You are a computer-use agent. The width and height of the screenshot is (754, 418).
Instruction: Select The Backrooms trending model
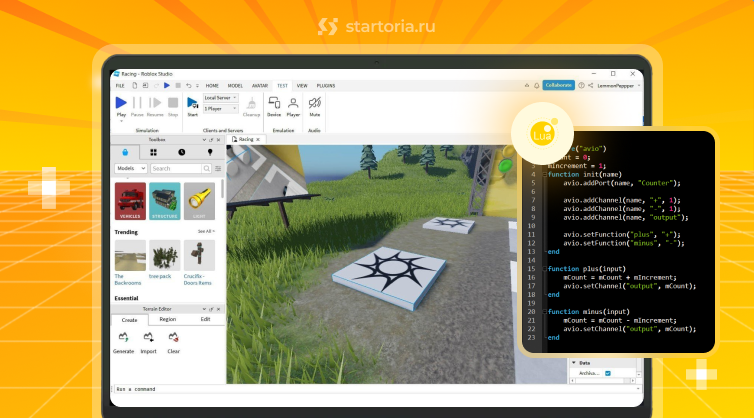pos(130,263)
